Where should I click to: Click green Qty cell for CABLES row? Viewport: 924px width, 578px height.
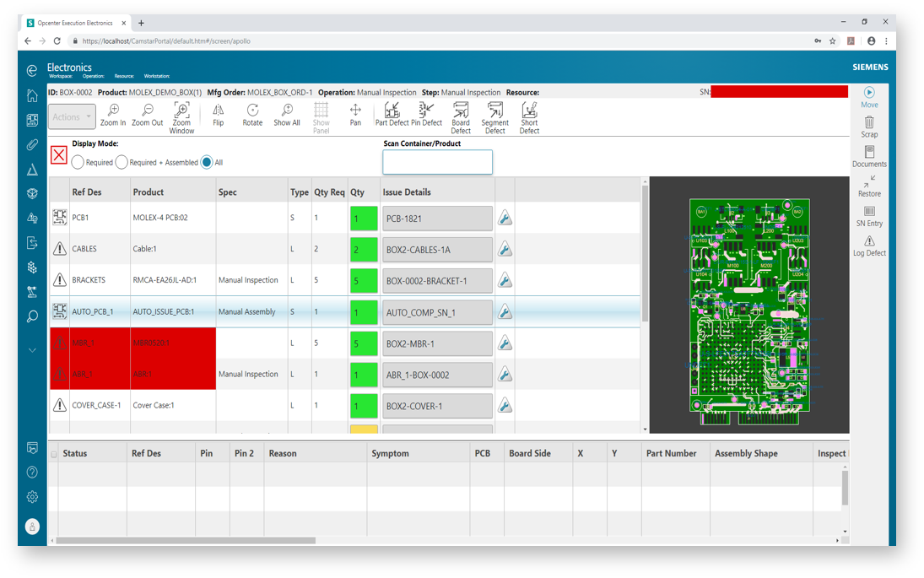pos(364,249)
